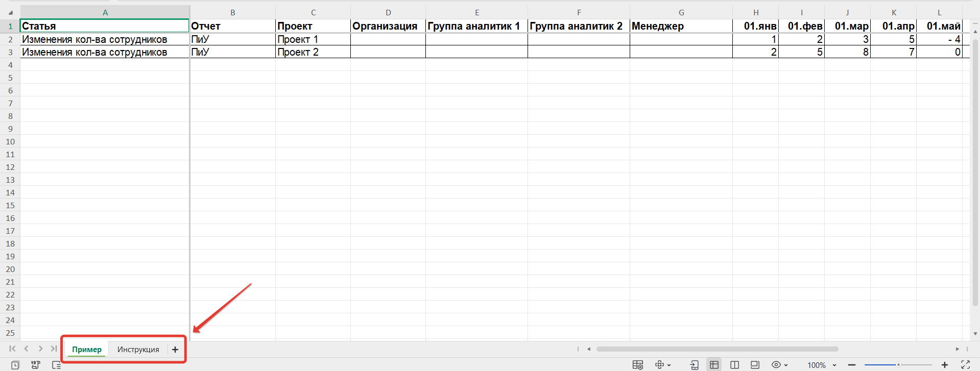The height and width of the screenshot is (371, 980).
Task: Expand the eye protection mode dropdown
Action: (x=786, y=365)
